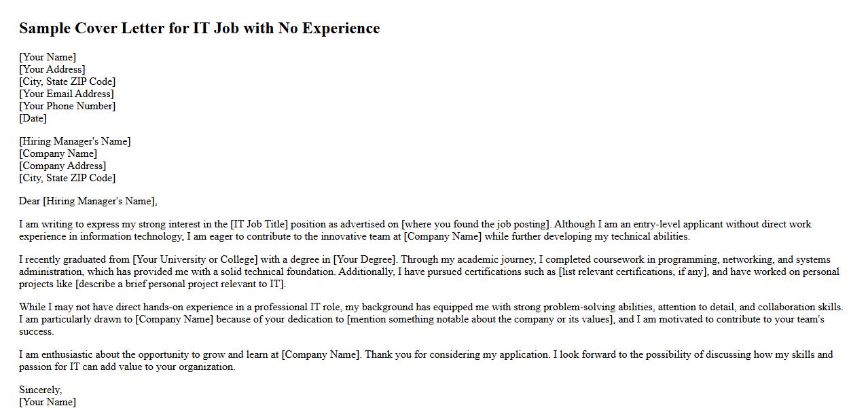The image size is (868, 408).
Task: Click "[where you found the job posting]" placeholder
Action: [476, 224]
